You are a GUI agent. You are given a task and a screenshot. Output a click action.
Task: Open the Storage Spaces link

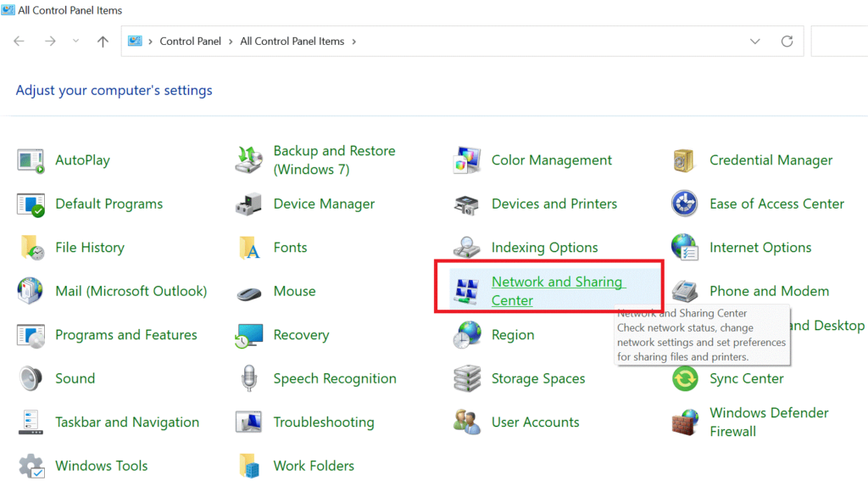tap(538, 378)
